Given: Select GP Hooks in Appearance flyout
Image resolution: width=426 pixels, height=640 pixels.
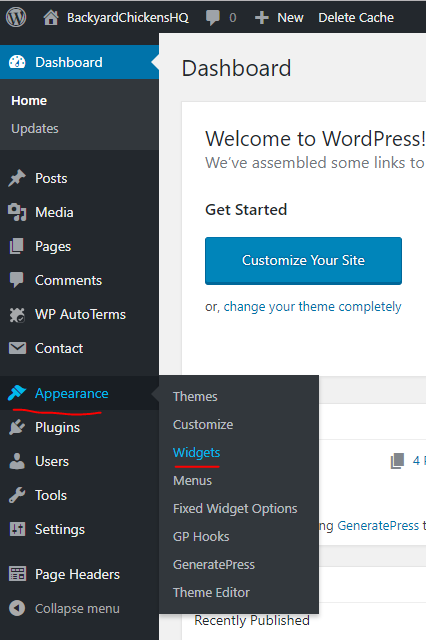Looking at the screenshot, I should click(x=201, y=536).
